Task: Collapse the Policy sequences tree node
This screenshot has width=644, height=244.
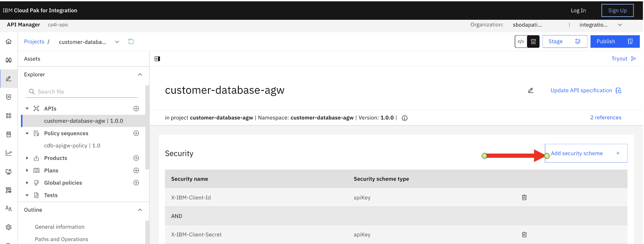Action: point(27,133)
